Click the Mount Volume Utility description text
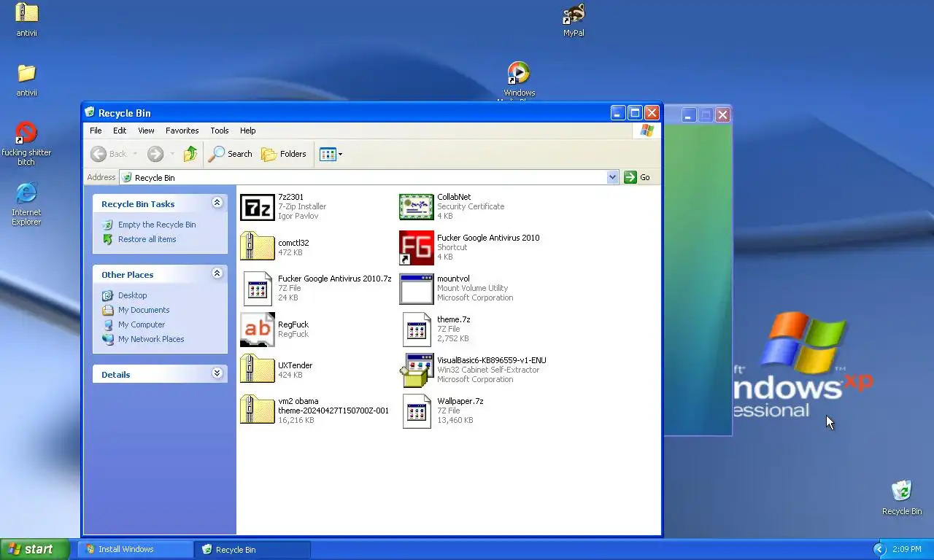This screenshot has width=934, height=560. tap(472, 288)
